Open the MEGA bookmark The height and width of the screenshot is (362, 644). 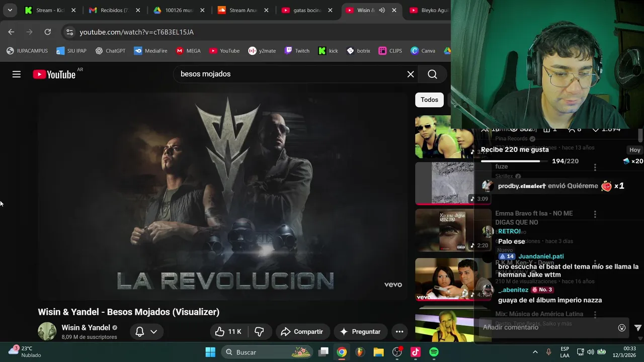(x=188, y=51)
